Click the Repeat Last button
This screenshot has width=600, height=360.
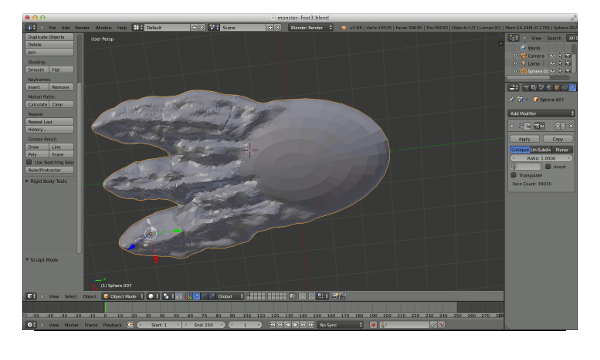pyautogui.click(x=49, y=122)
